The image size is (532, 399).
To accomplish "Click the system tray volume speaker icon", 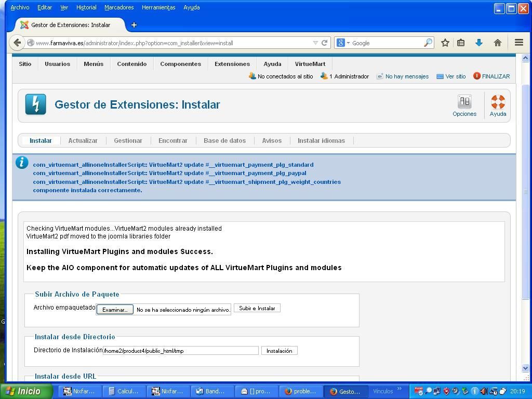I will coord(484,391).
